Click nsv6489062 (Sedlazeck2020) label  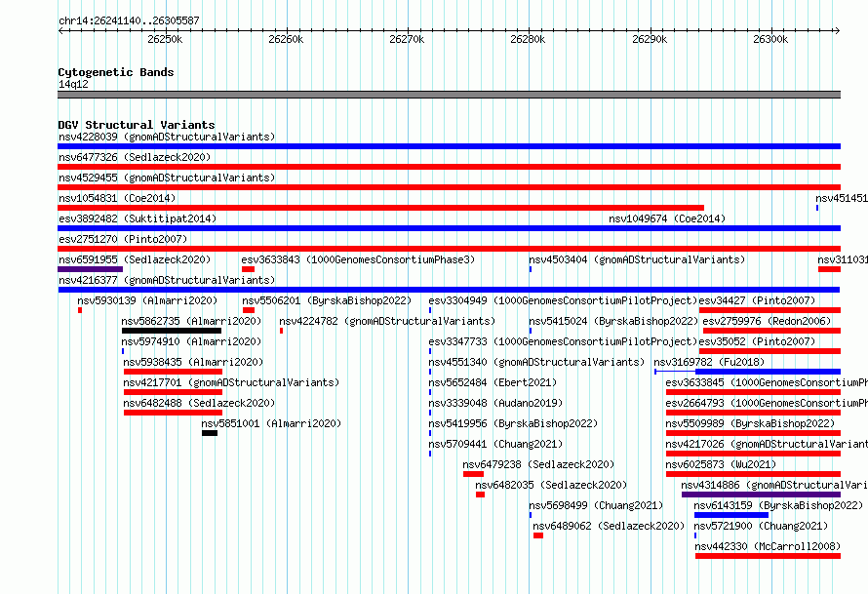[609, 526]
